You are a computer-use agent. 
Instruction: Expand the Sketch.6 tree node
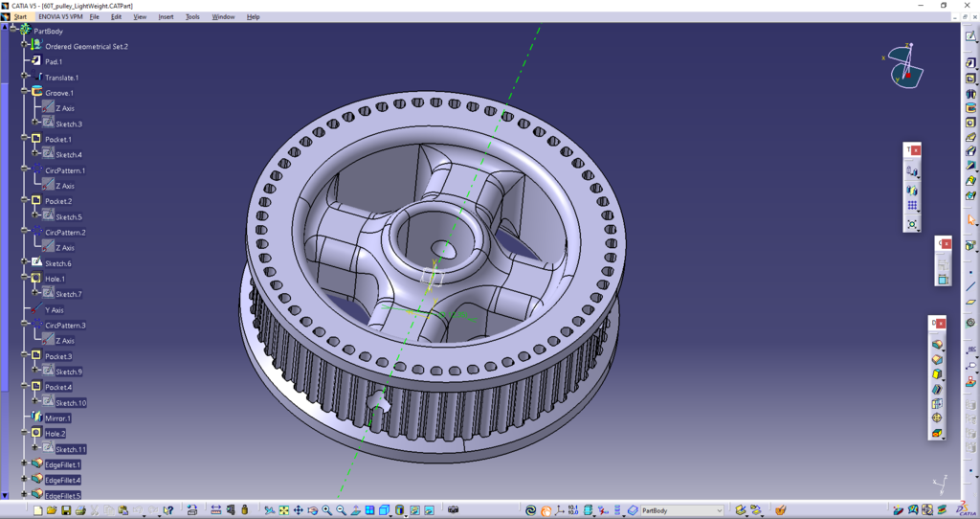(24, 261)
